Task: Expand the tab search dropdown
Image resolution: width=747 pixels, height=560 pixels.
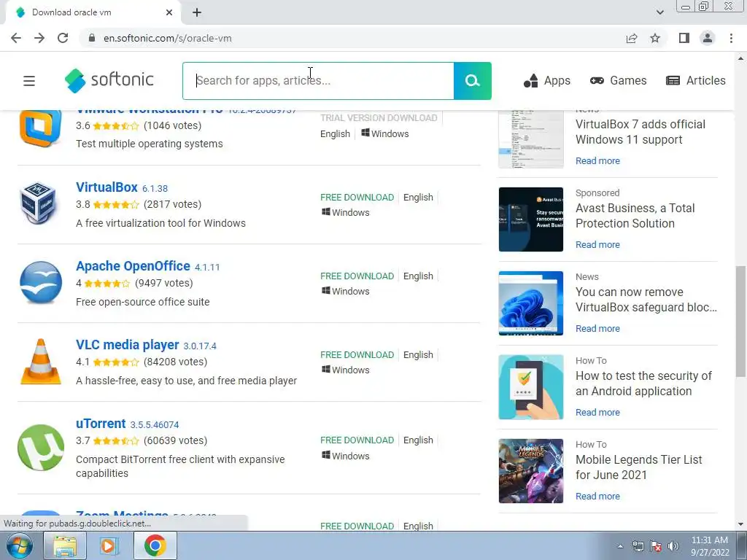Action: (x=659, y=13)
